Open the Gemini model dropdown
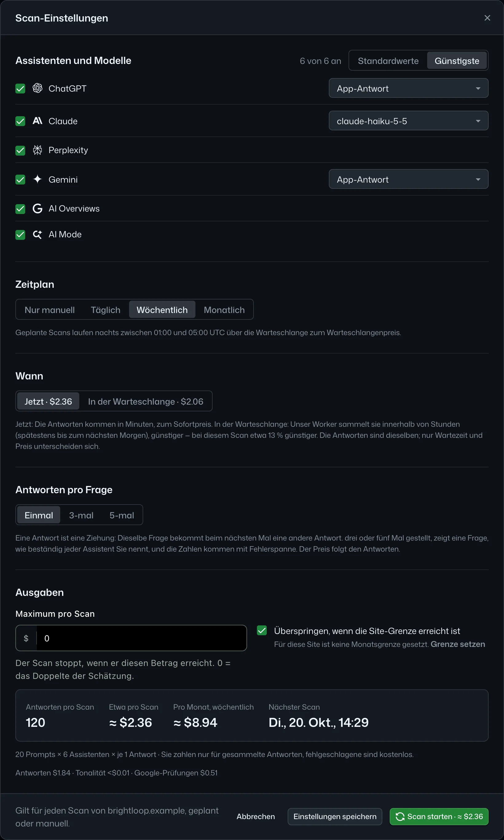 tap(408, 180)
